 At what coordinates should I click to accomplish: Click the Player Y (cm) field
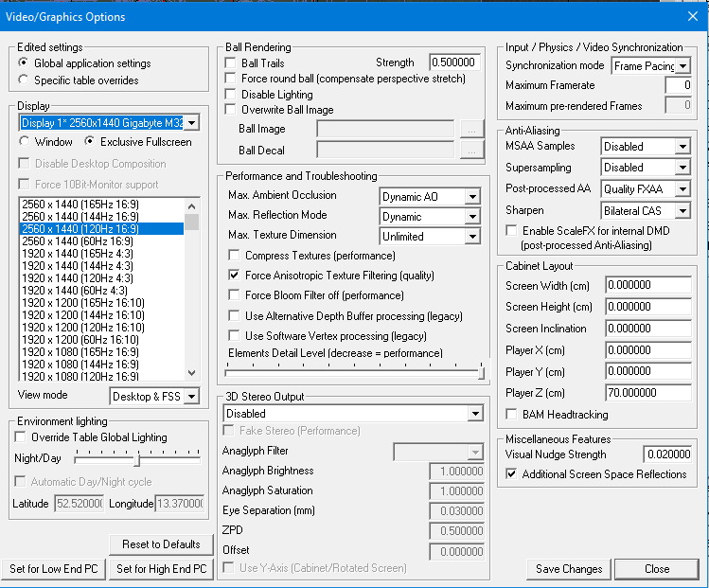pyautogui.click(x=648, y=371)
